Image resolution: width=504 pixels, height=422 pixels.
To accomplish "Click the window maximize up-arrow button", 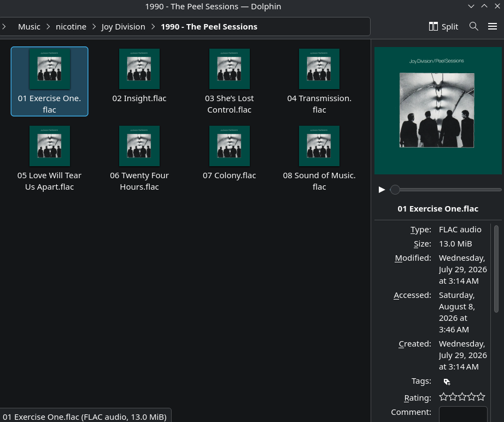I will tap(484, 6).
